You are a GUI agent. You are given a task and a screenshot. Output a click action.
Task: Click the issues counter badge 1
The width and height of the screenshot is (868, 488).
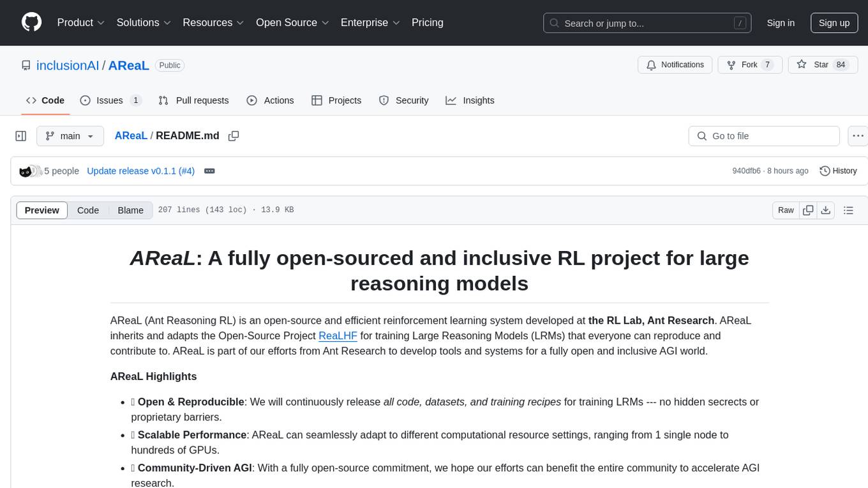click(x=135, y=100)
